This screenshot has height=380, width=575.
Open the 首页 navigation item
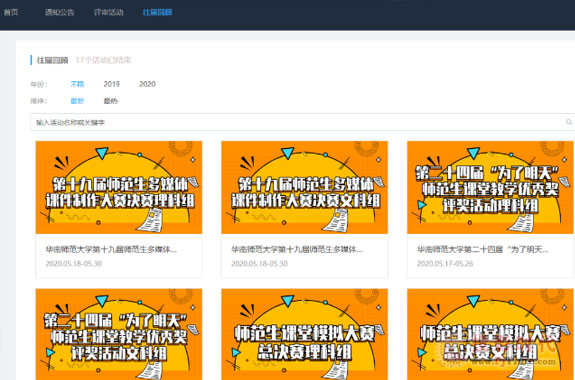tap(11, 12)
